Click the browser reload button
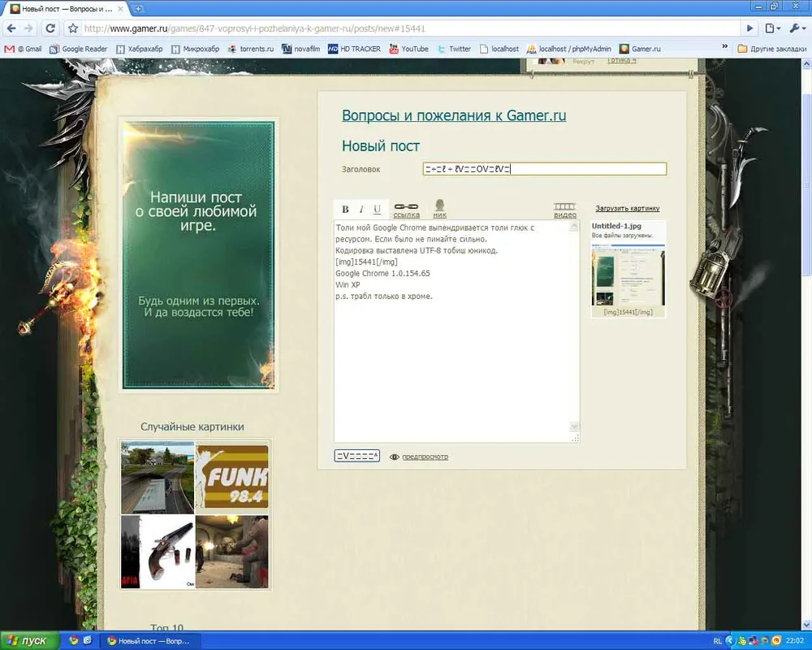The height and width of the screenshot is (650, 812). 50,28
